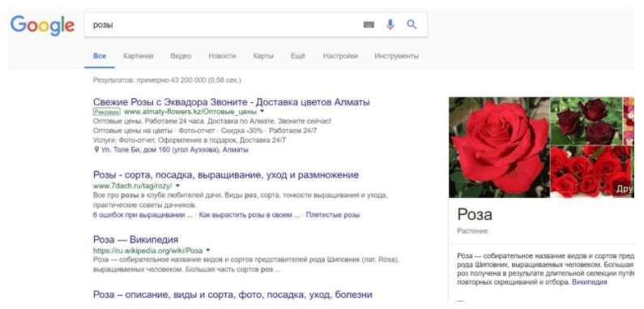The image size is (644, 309).
Task: Open Роза – описание, виды и сорта result
Action: point(232,294)
